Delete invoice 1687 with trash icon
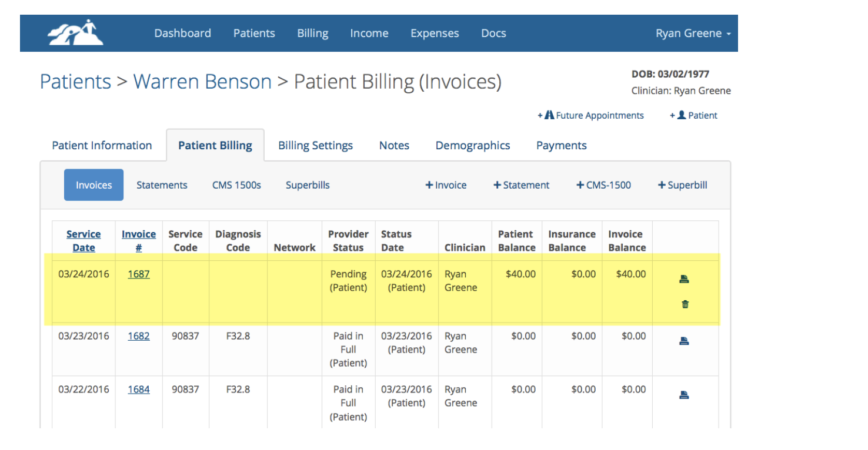Viewport: 868px width, 450px height. pos(685,304)
